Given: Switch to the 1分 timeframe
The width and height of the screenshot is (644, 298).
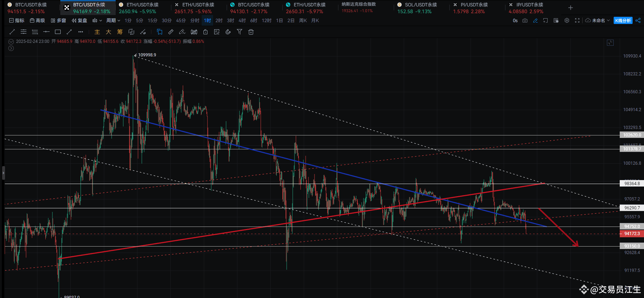Looking at the screenshot, I should 128,20.
